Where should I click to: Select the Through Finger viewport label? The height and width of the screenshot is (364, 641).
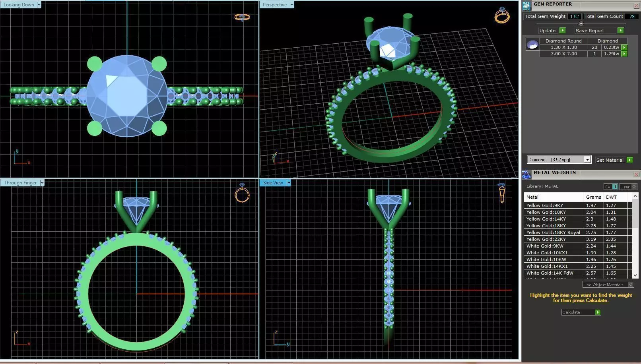(20, 183)
